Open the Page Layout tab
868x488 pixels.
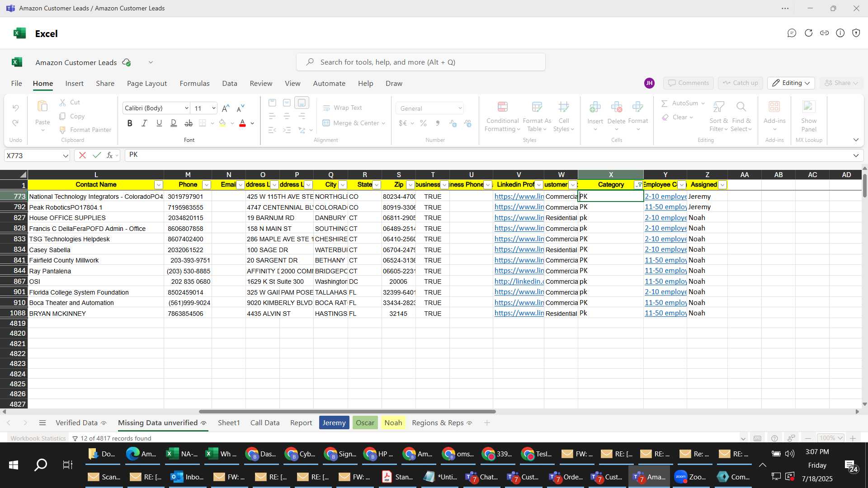point(147,84)
